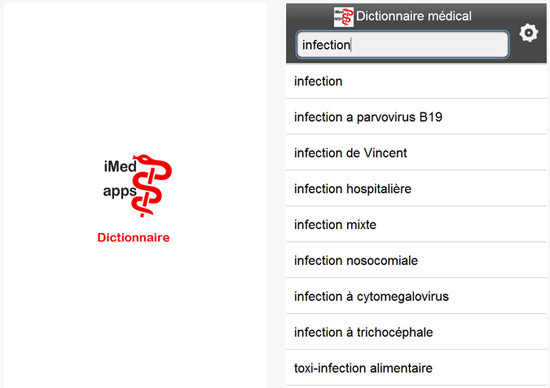Choose 'infection mixte' from results
Screen dimensions: 550x388
pos(416,225)
